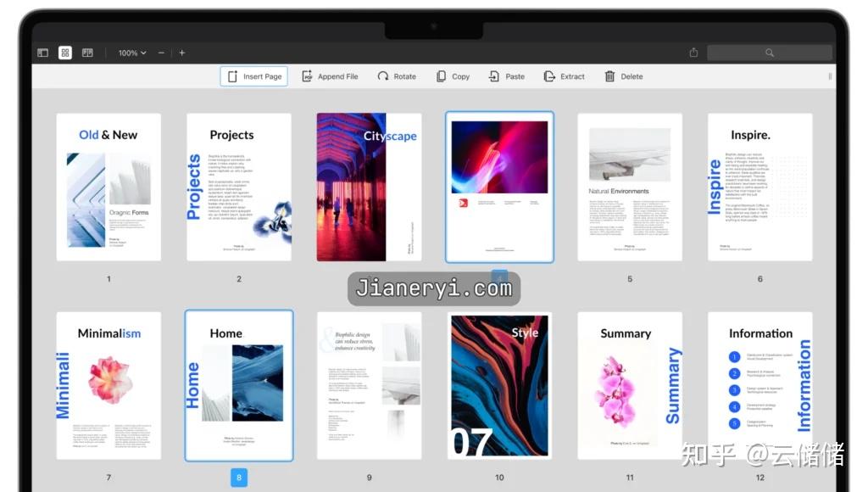
Task: Delete the selected page
Action: 623,76
